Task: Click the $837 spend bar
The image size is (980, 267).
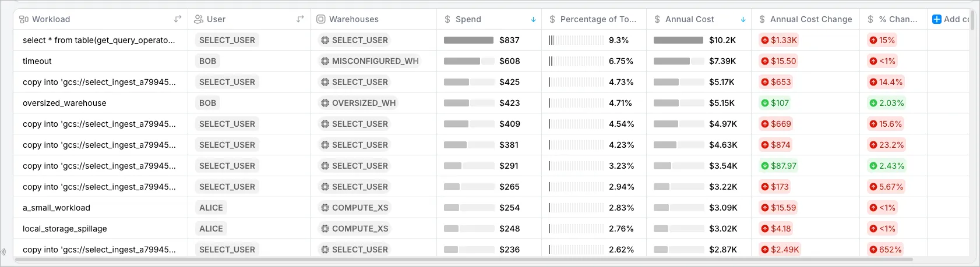Action: coord(468,40)
